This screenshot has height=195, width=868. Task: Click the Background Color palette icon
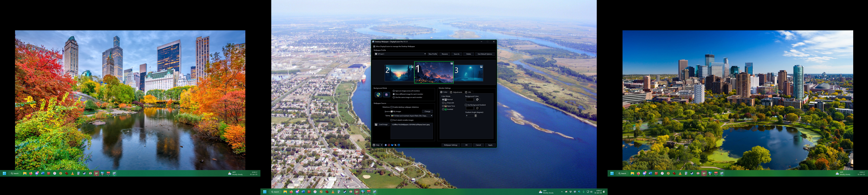(477, 100)
